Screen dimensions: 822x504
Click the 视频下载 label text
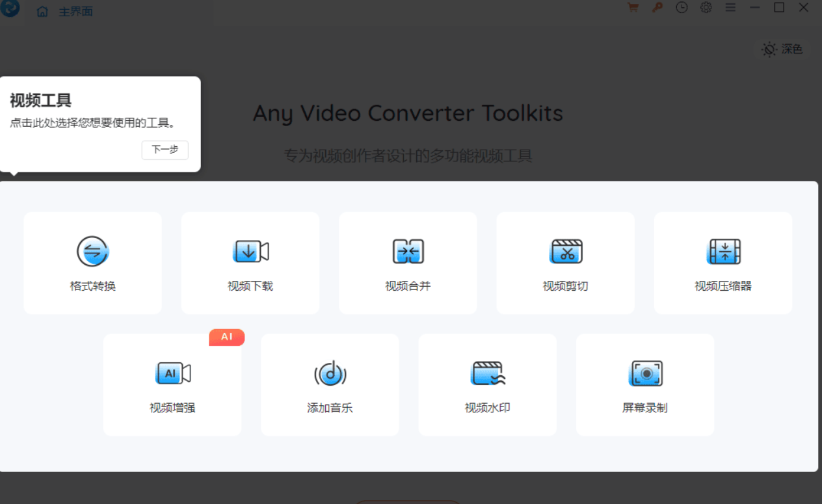point(250,286)
